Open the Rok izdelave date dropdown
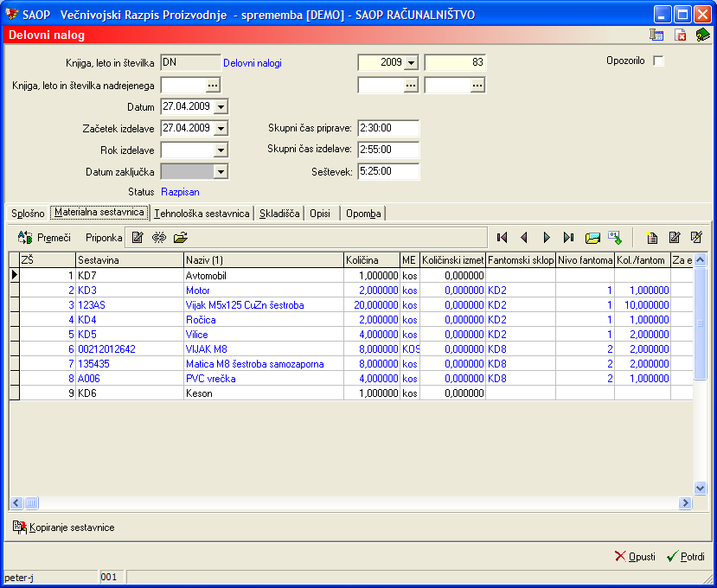Image resolution: width=717 pixels, height=588 pixels. (x=221, y=150)
